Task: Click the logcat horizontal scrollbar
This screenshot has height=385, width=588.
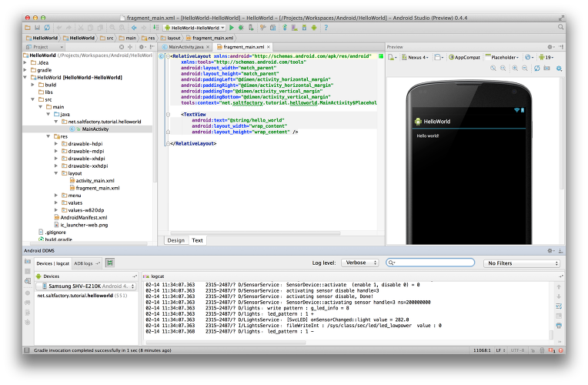Action: (x=226, y=342)
